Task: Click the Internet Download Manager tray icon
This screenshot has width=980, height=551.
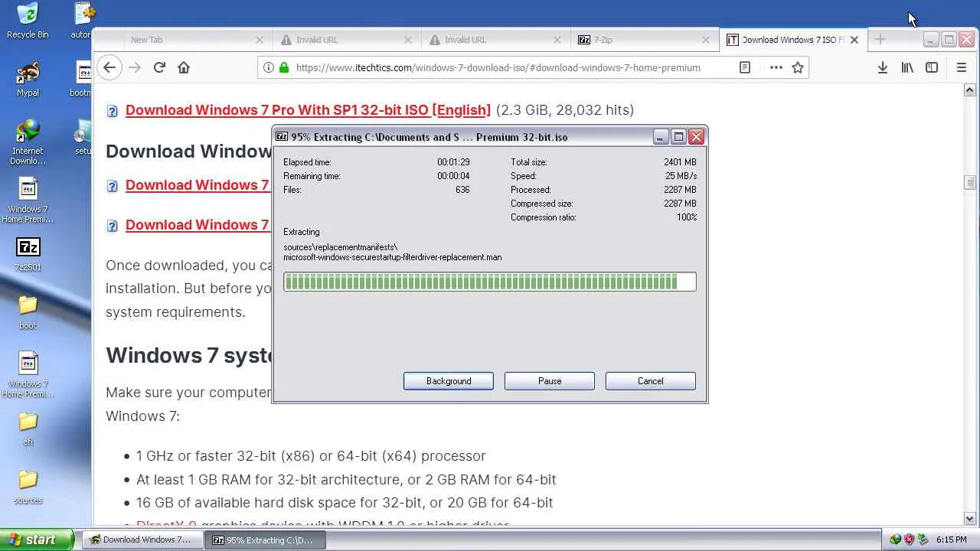Action: [x=895, y=540]
